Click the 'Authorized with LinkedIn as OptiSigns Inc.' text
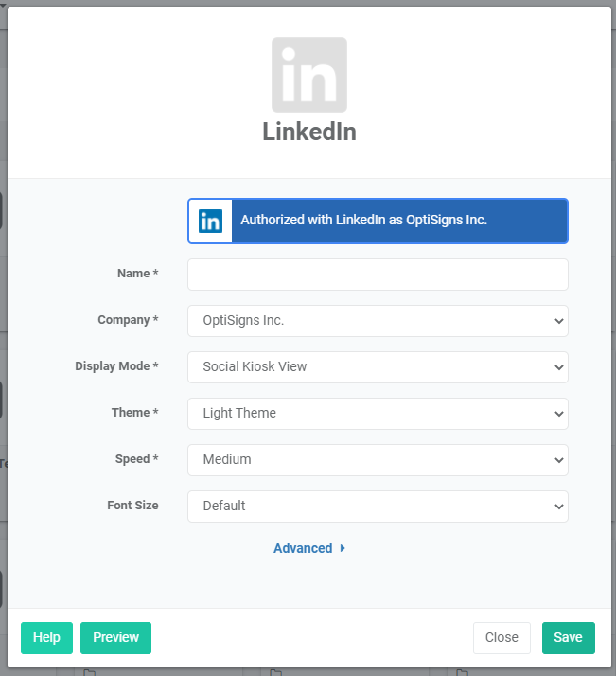Image resolution: width=616 pixels, height=676 pixels. pos(363,221)
